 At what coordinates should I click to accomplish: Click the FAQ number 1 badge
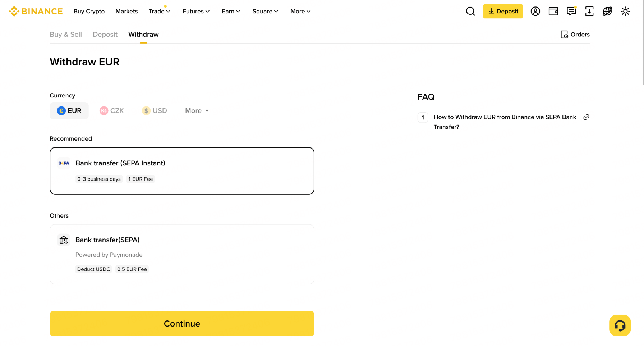tap(423, 117)
